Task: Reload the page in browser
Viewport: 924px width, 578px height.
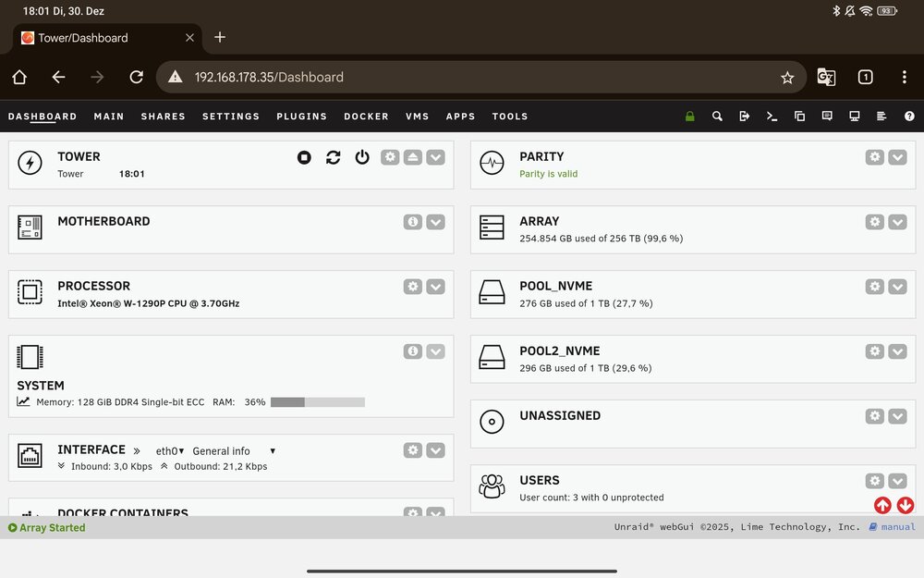Action: click(136, 78)
